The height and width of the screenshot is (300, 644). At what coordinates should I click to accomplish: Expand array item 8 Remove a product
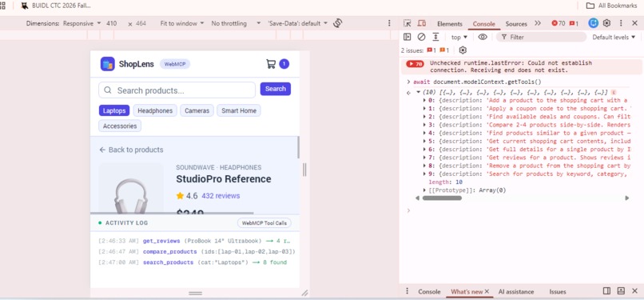point(425,166)
